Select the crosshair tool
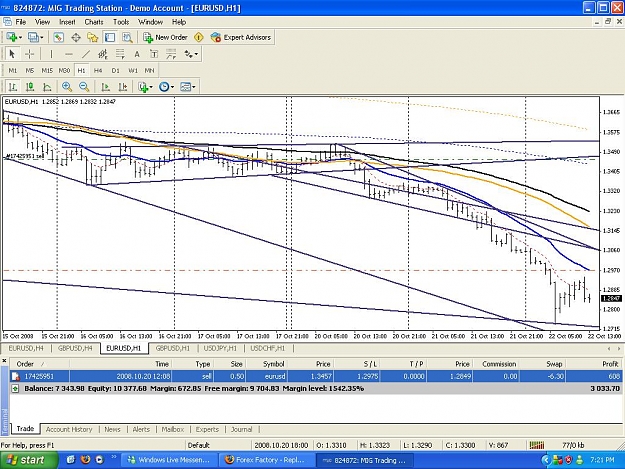This screenshot has height=469, width=625. [x=29, y=54]
